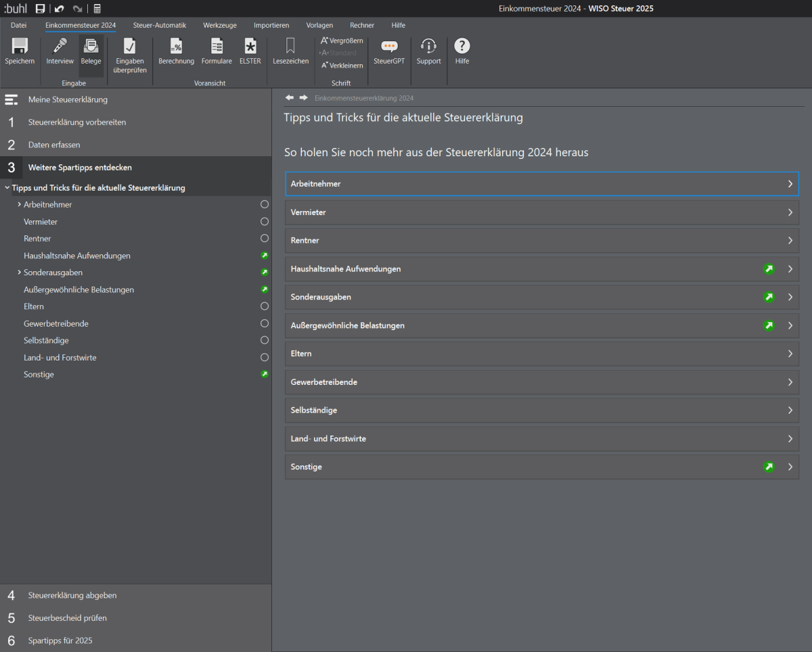Open the Datei menu

coord(19,25)
